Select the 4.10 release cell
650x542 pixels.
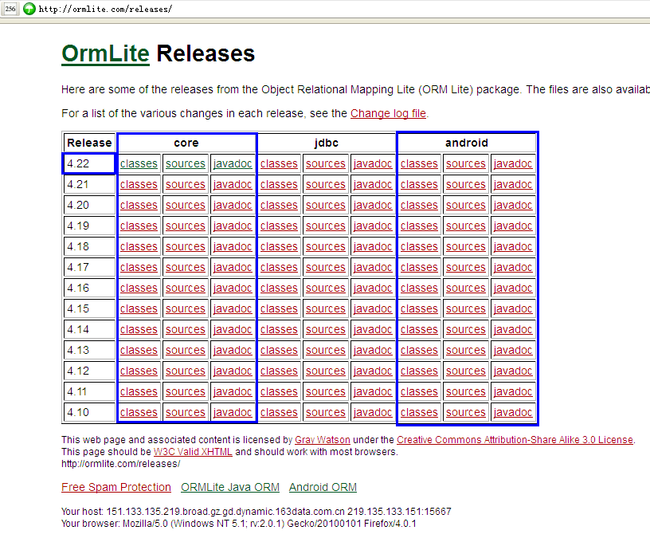(x=90, y=413)
